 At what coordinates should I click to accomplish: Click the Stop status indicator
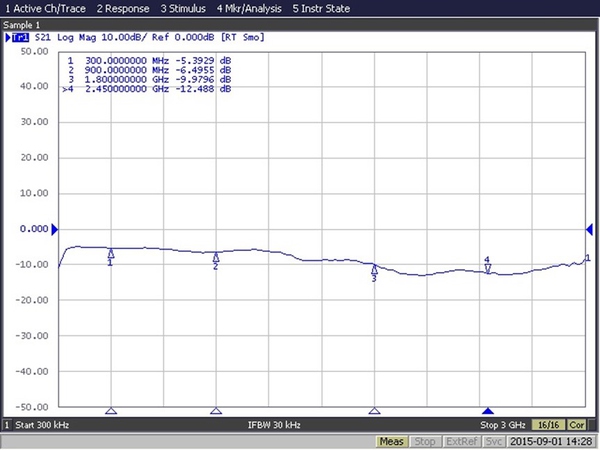[x=424, y=441]
